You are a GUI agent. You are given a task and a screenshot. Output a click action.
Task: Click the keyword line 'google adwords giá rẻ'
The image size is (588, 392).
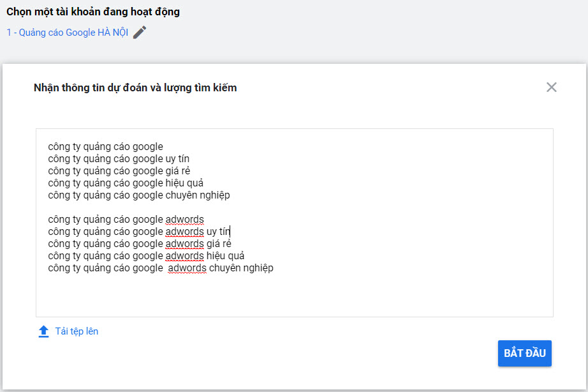click(x=139, y=244)
